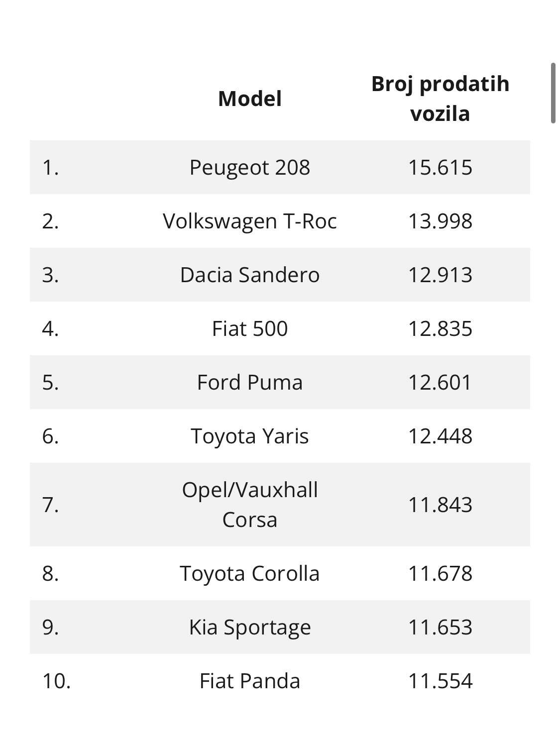Select the Ford Puma model cell
Viewport: 560px width, 736px height.
[250, 382]
